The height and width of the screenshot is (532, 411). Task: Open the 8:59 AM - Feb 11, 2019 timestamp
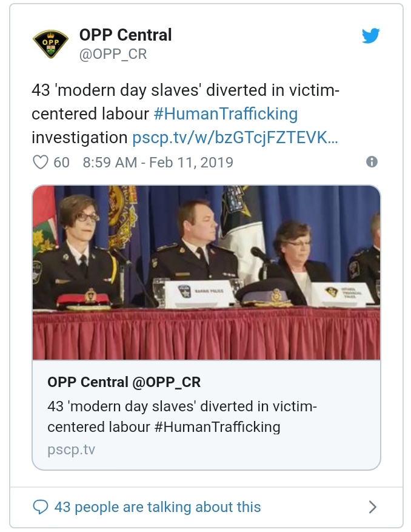pos(158,163)
